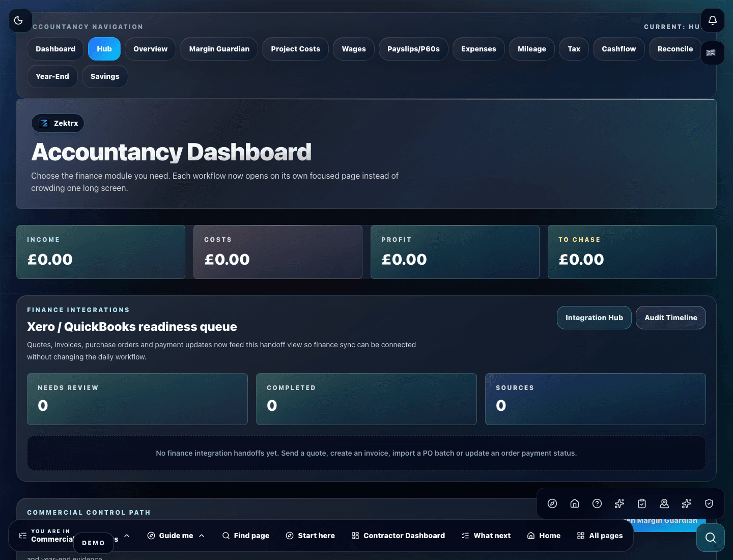Switch to the Dashboard tab

55,49
